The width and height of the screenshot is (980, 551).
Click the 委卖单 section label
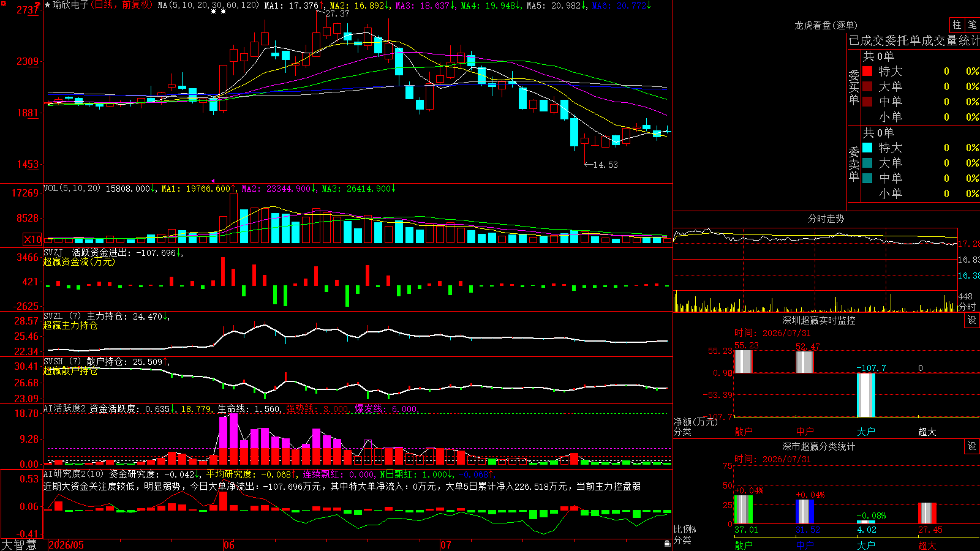pyautogui.click(x=854, y=163)
